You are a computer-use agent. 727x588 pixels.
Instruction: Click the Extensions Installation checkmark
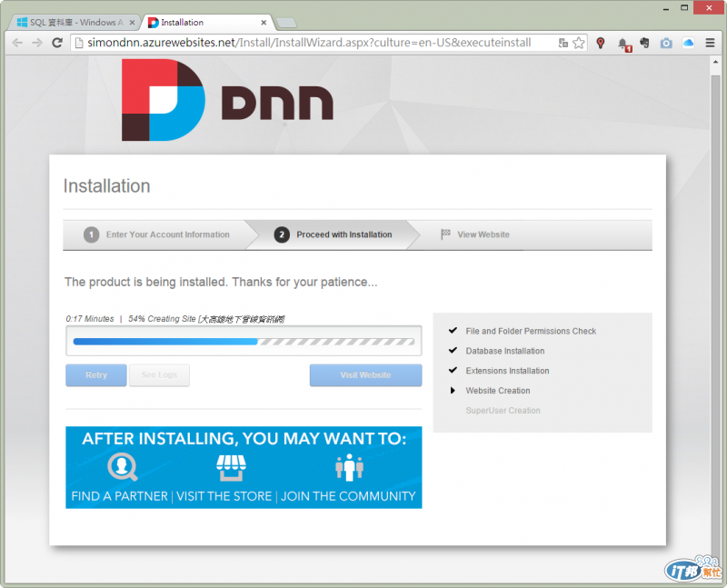click(453, 370)
